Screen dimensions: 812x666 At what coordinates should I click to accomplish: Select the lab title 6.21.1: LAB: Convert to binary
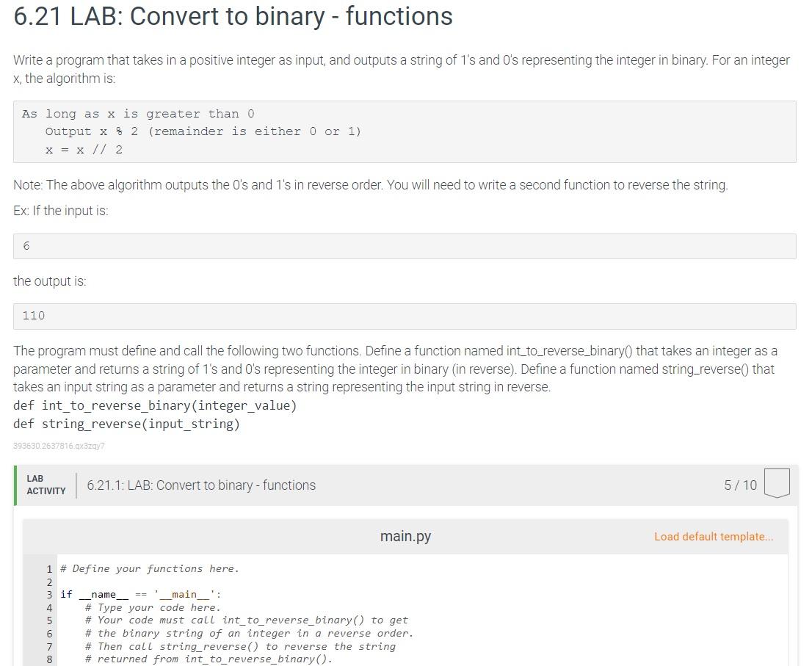[200, 485]
